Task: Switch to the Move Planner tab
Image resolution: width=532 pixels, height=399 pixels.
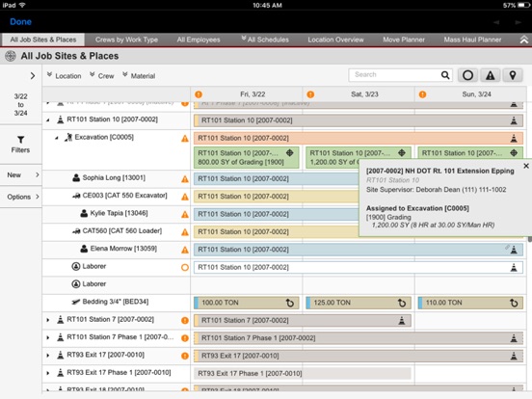Action: point(404,40)
